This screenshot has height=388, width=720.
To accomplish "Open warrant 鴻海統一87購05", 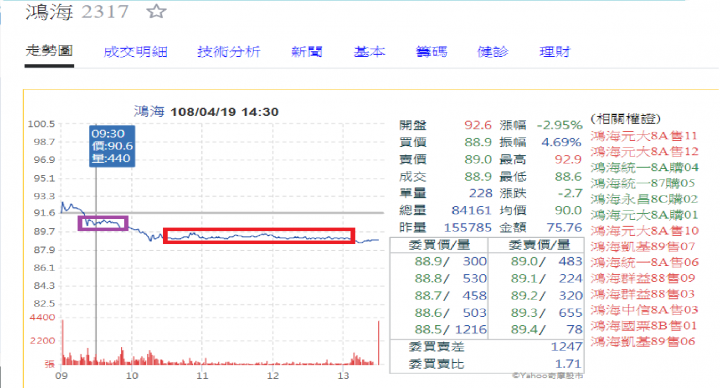I will point(643,183).
